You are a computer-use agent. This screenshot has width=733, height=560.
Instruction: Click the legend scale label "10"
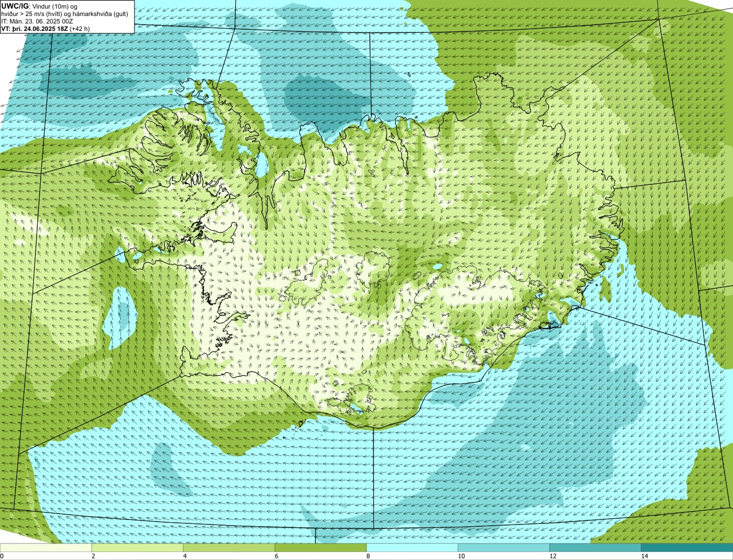point(461,556)
